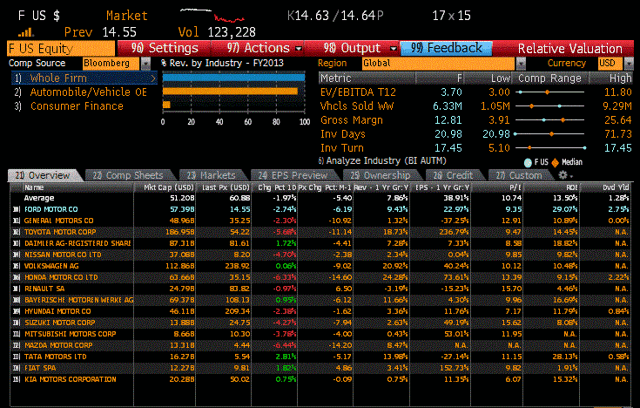Click the blue Whole Firm revenue bar
Viewport: 640px width, 408px height.
tap(234, 78)
